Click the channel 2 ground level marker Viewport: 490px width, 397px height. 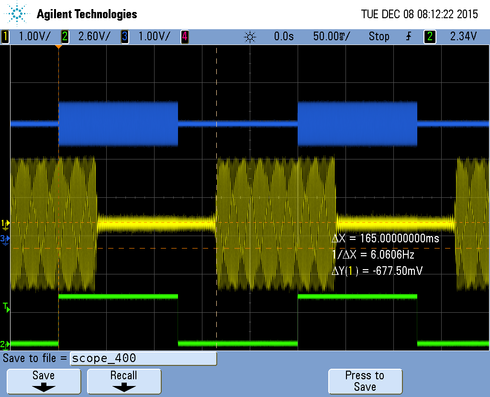pyautogui.click(x=5, y=344)
